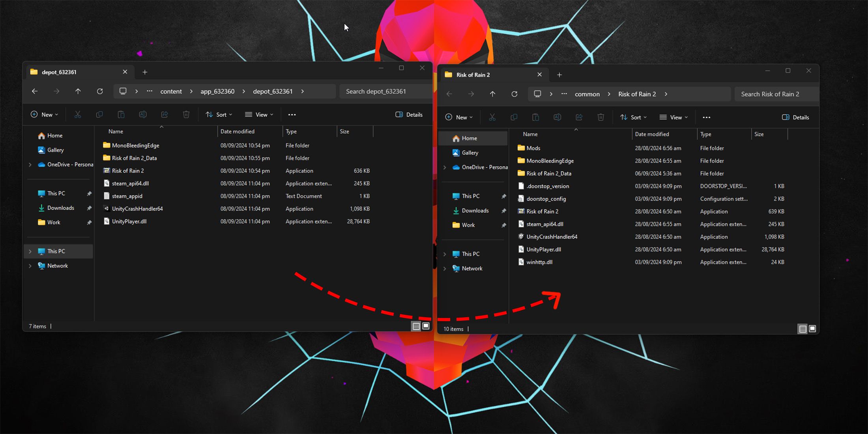
Task: Expand Network in left sidebar
Action: point(30,266)
